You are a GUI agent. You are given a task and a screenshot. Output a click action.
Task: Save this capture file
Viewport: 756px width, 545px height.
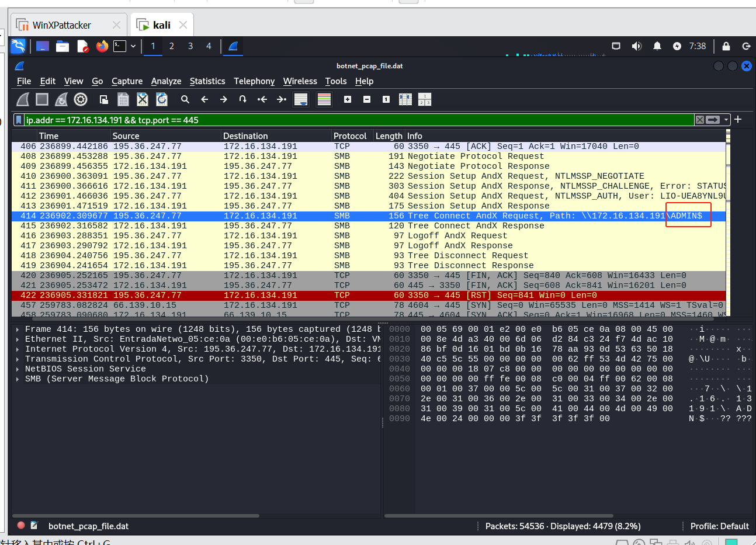coord(123,100)
